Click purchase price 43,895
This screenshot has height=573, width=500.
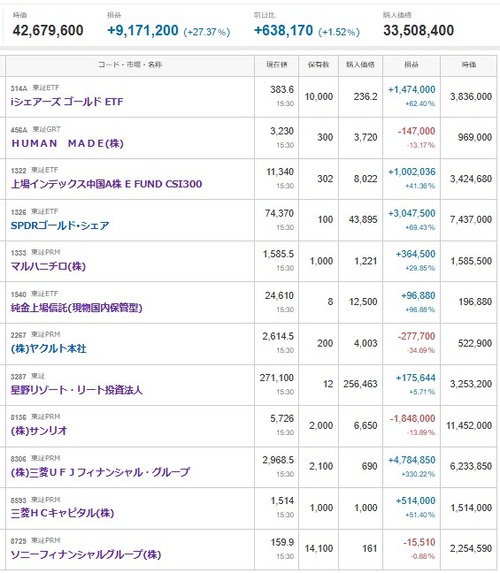point(363,220)
